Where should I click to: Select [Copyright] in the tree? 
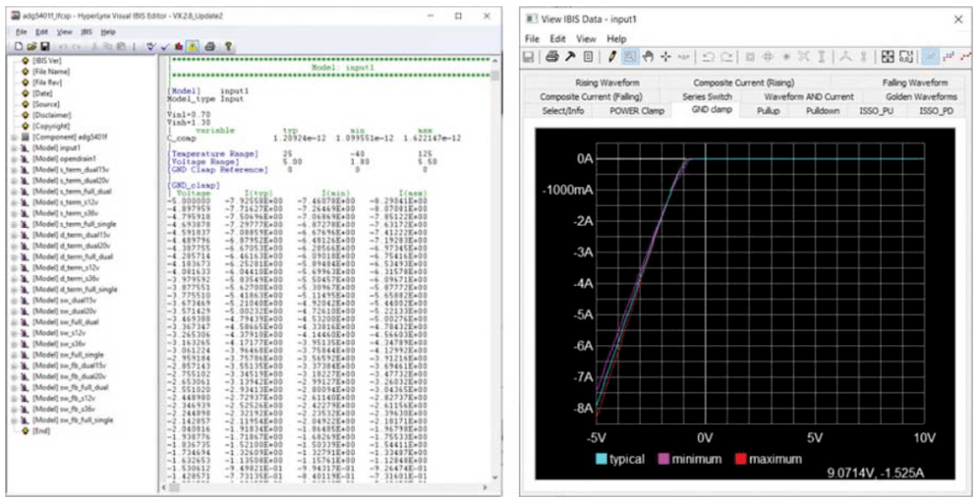tap(51, 125)
